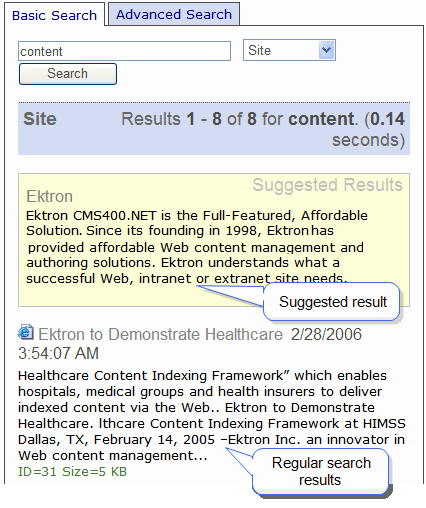Click the Suggested result callout bubble

(x=332, y=302)
